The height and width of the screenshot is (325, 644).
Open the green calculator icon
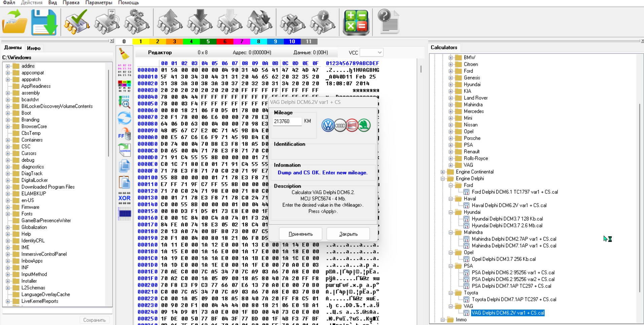[x=356, y=22]
